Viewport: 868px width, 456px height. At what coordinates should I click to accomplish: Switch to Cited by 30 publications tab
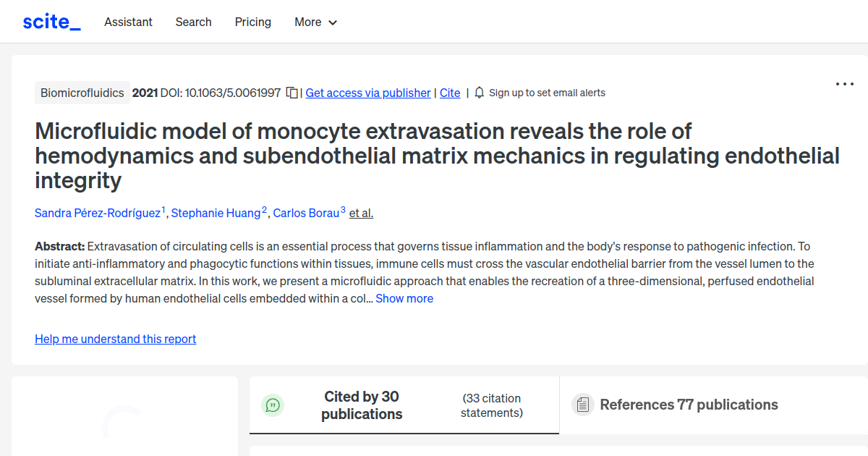pyautogui.click(x=362, y=405)
